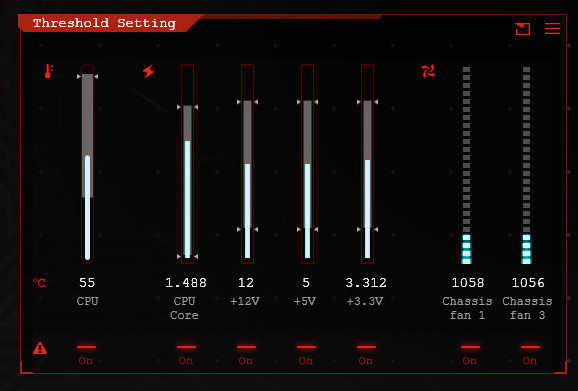Click the pop-out window icon
This screenshot has width=578, height=391.
(x=522, y=28)
